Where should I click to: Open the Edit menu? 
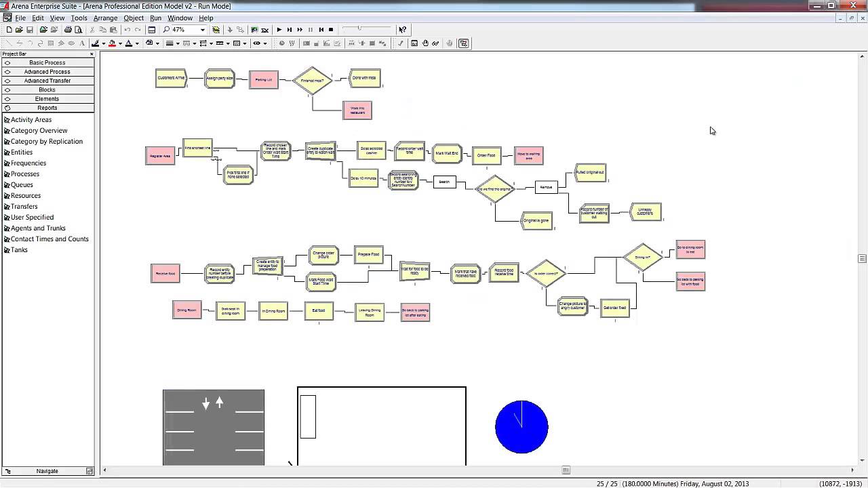tap(38, 18)
